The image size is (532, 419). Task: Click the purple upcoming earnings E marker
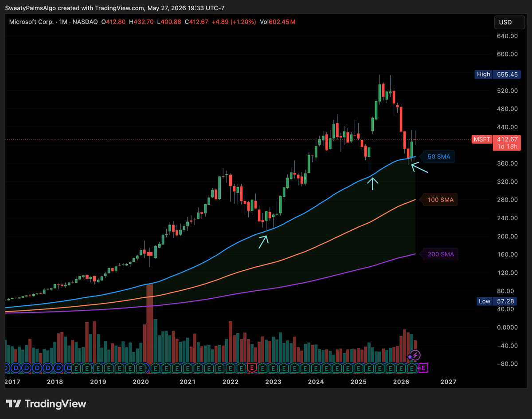pyautogui.click(x=423, y=368)
